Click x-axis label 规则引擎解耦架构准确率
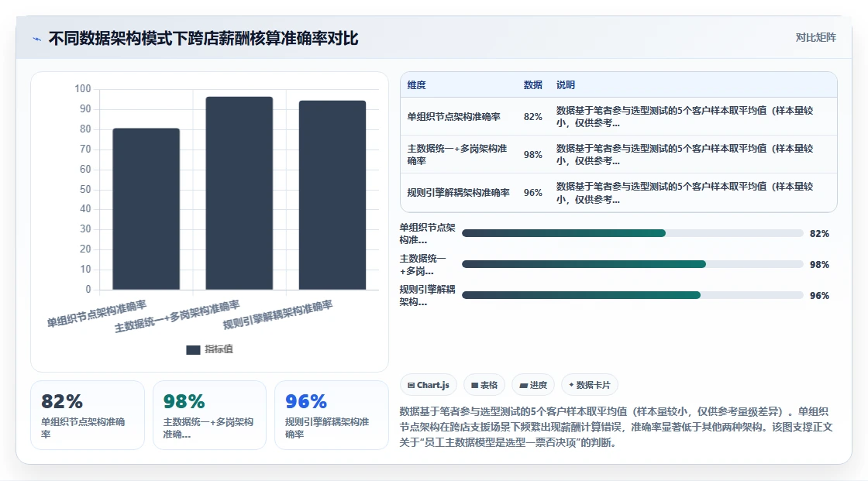 (278, 314)
